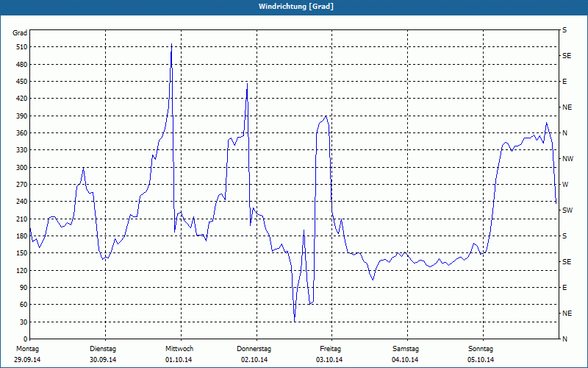The width and height of the screenshot is (588, 368).
Task: Click the 30 axis label
Action: 24,322
